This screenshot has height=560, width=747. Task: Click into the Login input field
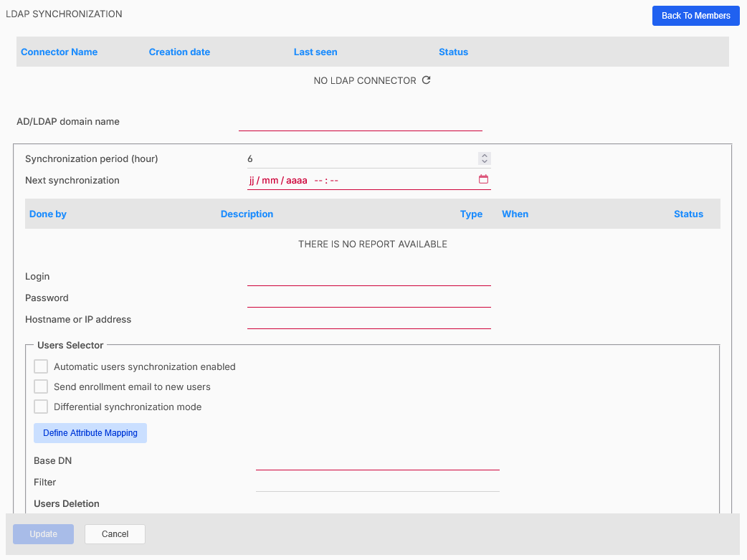pyautogui.click(x=368, y=277)
